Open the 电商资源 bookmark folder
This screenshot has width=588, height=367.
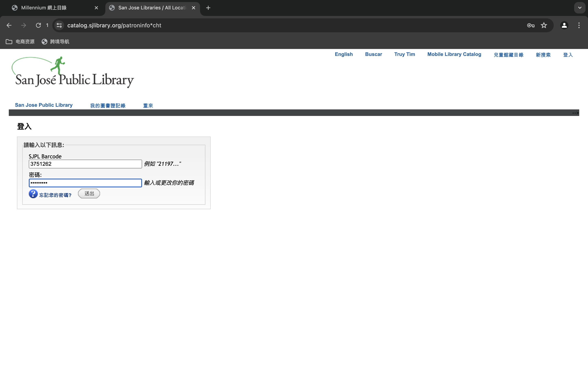[20, 42]
